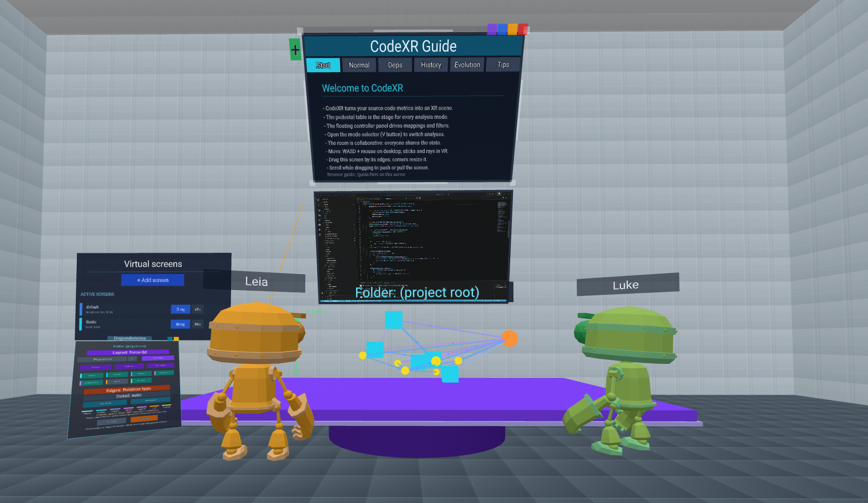868x503 pixels.
Task: Open the History tab
Action: pyautogui.click(x=431, y=65)
